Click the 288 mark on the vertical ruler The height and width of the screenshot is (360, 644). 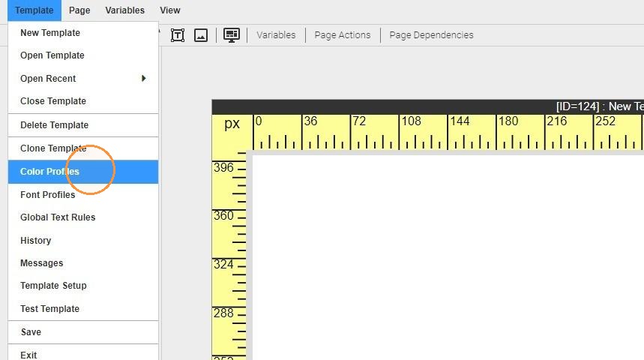(223, 313)
